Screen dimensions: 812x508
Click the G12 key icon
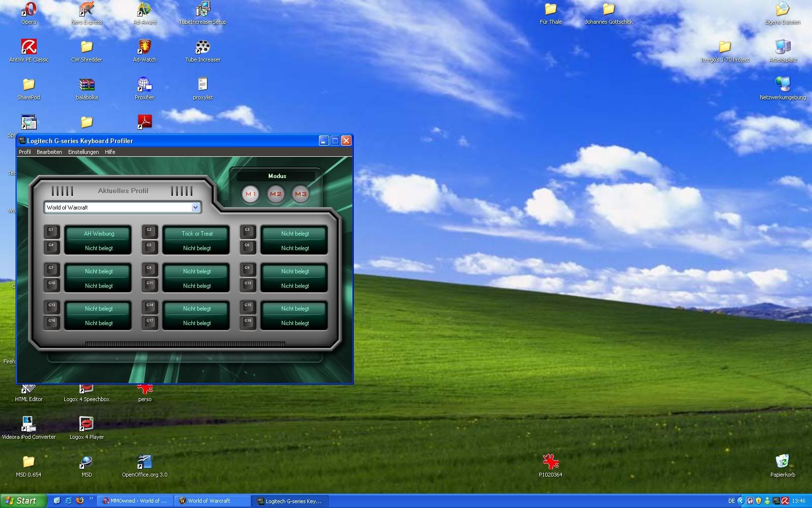248,284
